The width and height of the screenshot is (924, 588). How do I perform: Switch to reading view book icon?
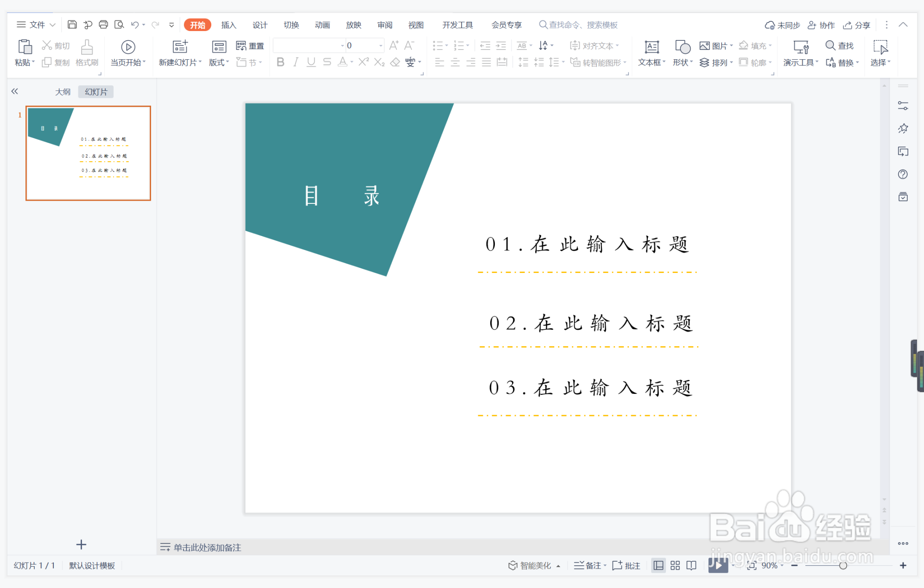pyautogui.click(x=691, y=565)
